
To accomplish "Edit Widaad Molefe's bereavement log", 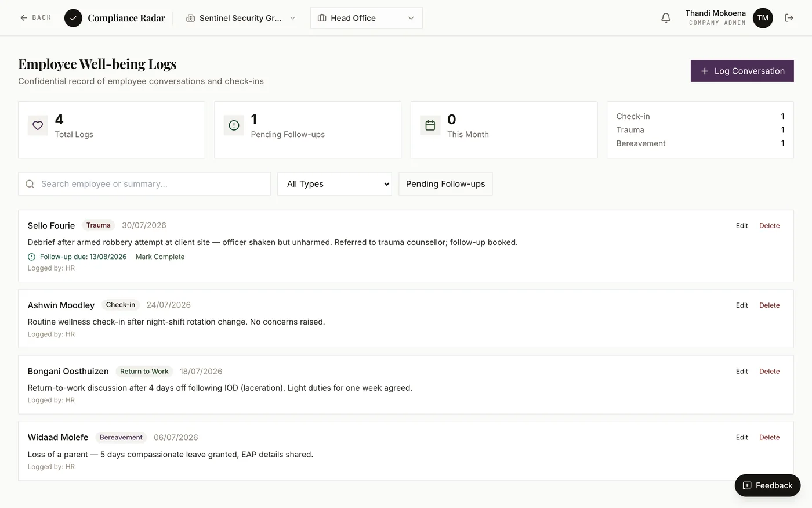I will click(742, 438).
